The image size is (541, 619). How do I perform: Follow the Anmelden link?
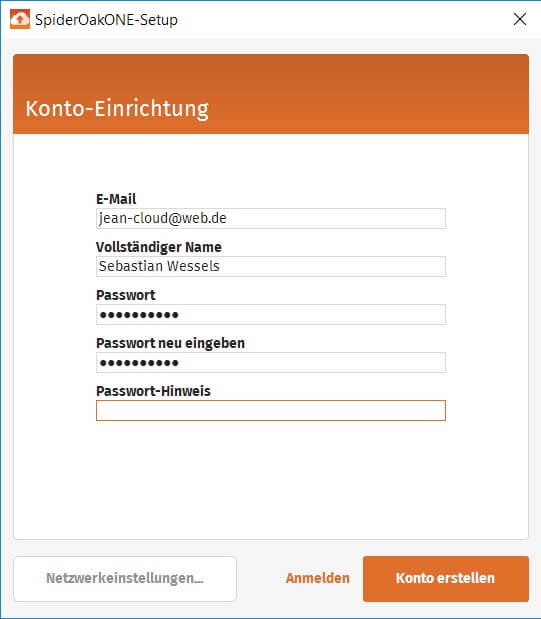coord(317,578)
